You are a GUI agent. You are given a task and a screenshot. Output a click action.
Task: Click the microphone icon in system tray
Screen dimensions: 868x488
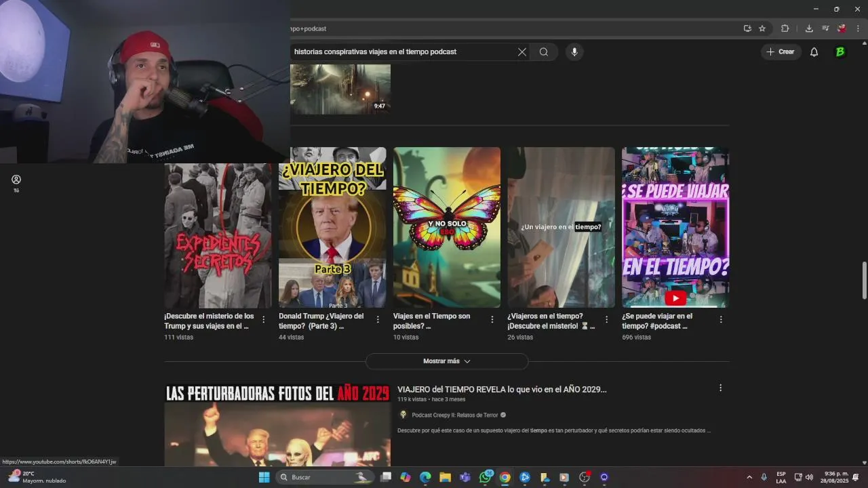764,477
